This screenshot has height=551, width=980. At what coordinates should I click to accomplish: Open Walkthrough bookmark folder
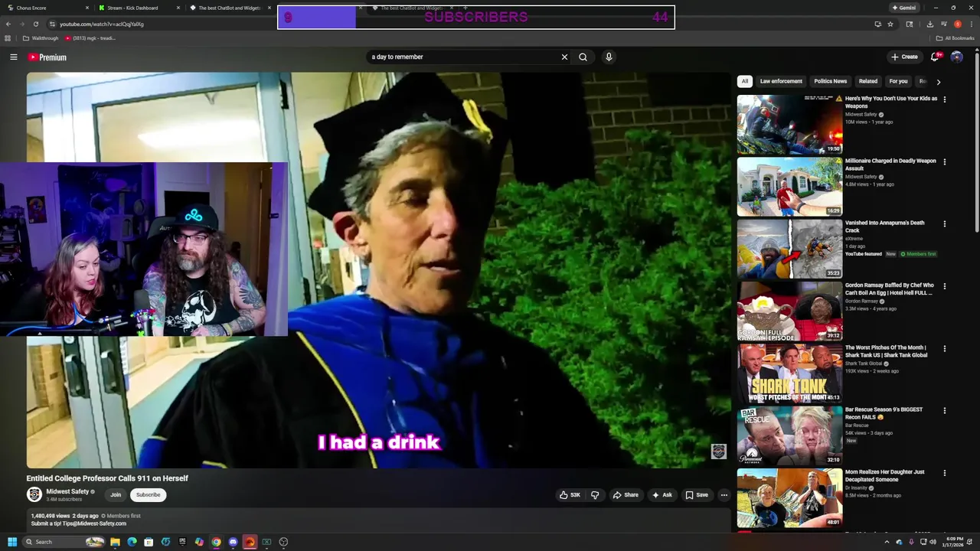41,38
